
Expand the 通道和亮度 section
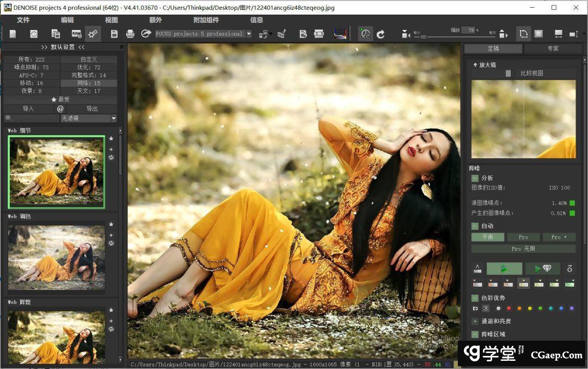pos(475,322)
